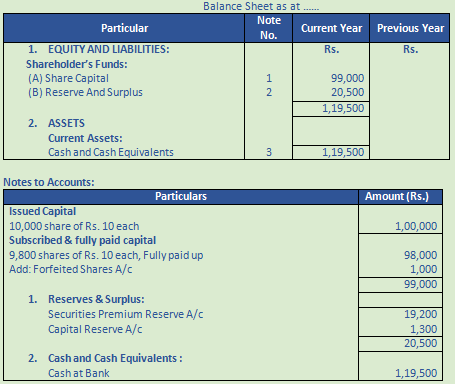455x384 pixels.
Task: Select the 20,500 total in notes table
Action: tap(420, 343)
